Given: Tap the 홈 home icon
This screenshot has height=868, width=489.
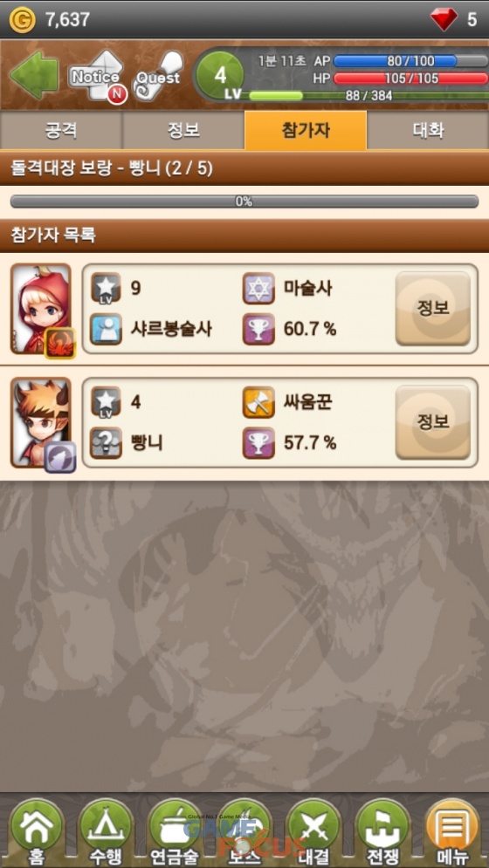Looking at the screenshot, I should [x=36, y=832].
